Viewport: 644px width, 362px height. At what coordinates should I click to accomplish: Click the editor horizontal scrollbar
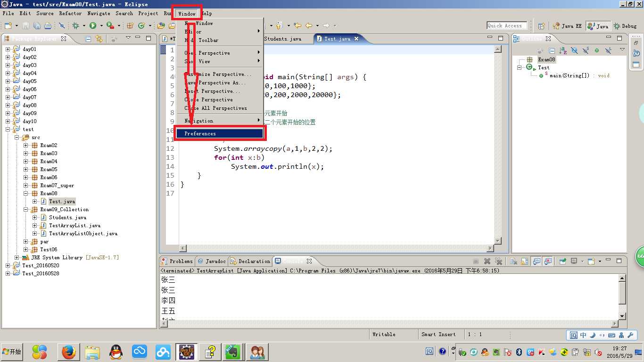337,248
